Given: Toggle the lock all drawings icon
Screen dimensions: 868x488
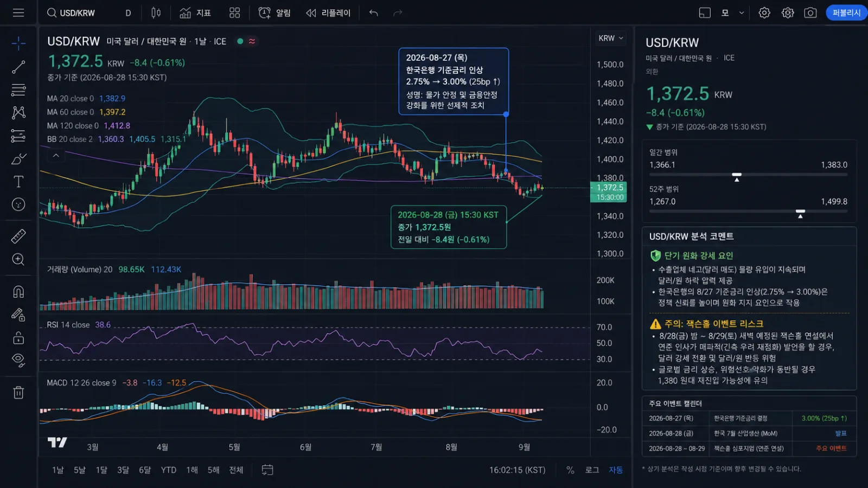Looking at the screenshot, I should click(x=18, y=338).
